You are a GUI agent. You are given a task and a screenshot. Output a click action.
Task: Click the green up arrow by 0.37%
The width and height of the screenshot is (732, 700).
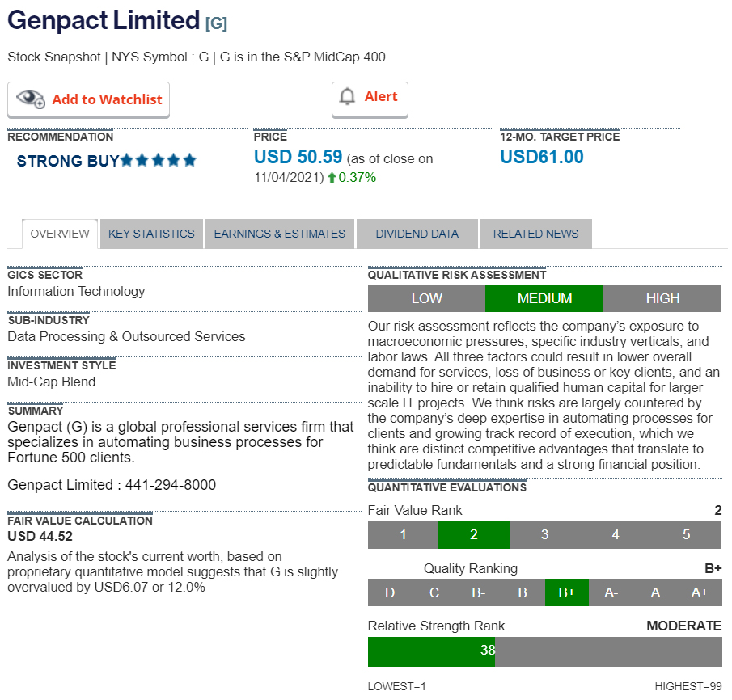pos(332,178)
